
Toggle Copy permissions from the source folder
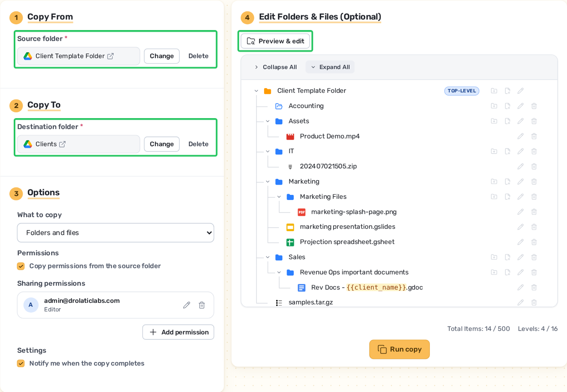pos(21,266)
